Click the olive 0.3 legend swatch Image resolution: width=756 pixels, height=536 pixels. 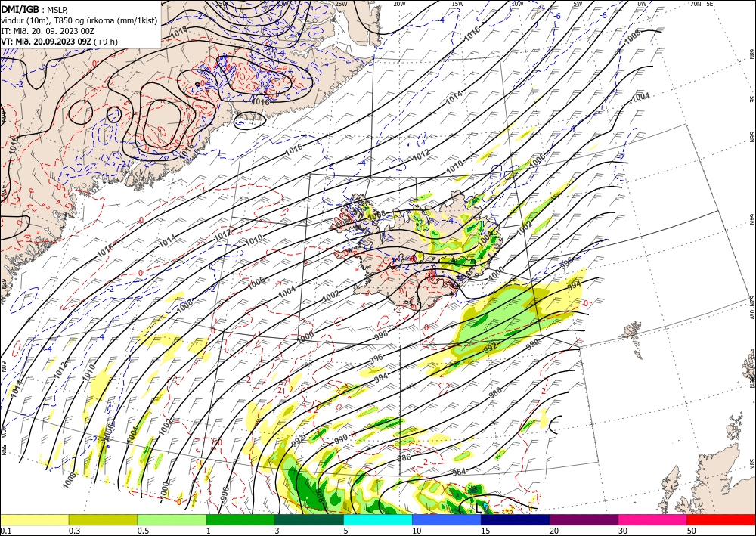click(103, 519)
